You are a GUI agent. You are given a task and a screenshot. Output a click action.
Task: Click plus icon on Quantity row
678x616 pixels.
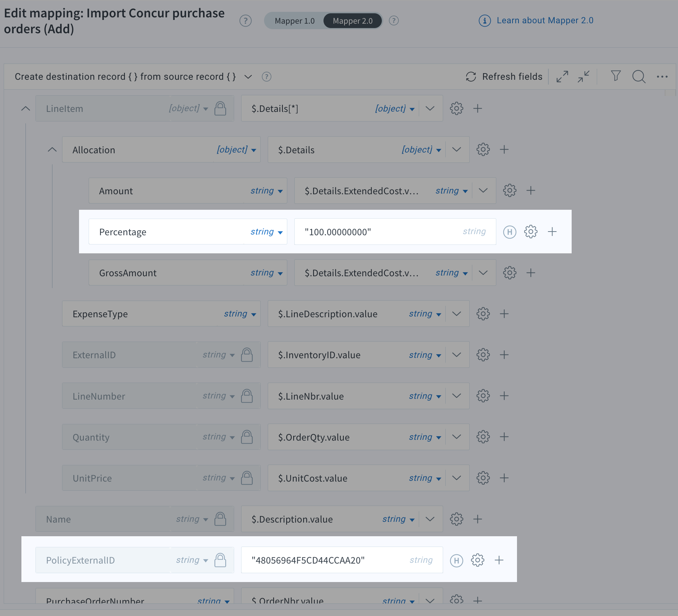[x=504, y=437]
